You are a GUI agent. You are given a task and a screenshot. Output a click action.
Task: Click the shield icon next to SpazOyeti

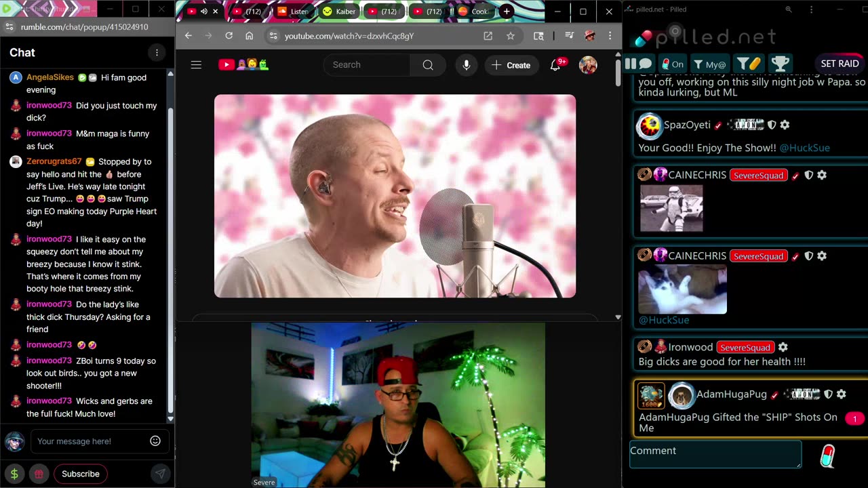coord(771,125)
